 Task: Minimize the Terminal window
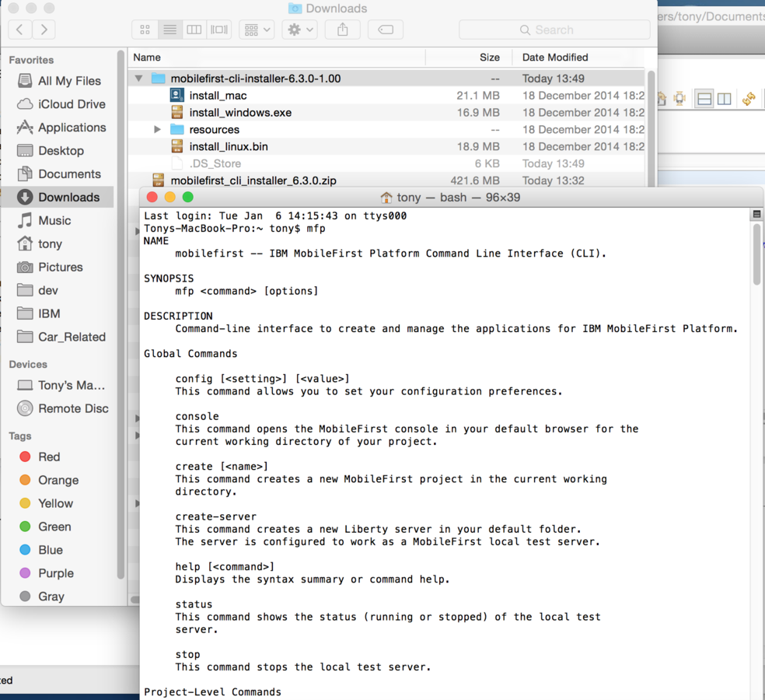(x=169, y=198)
